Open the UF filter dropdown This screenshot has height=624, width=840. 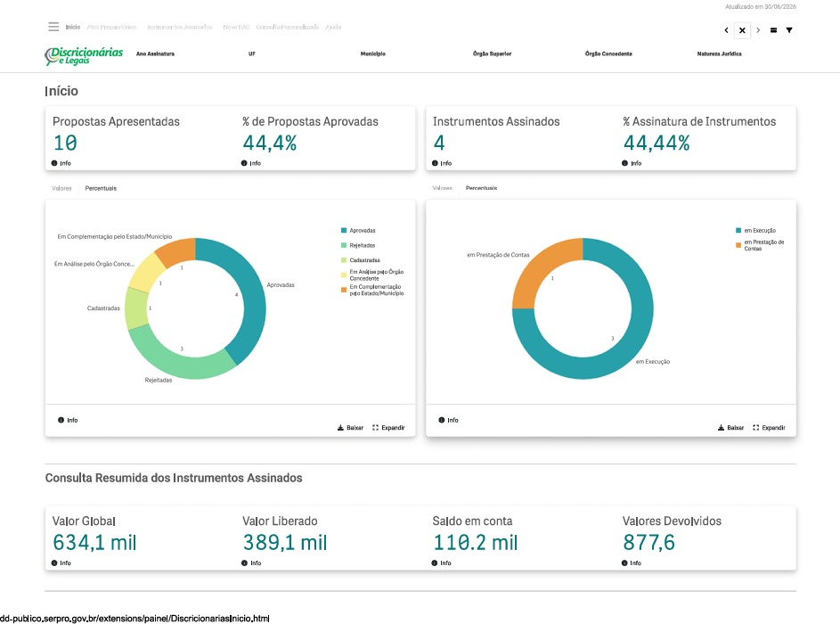252,53
